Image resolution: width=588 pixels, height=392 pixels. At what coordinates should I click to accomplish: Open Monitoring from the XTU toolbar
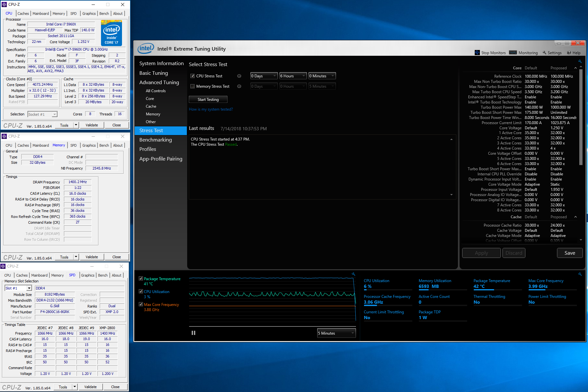coord(523,53)
